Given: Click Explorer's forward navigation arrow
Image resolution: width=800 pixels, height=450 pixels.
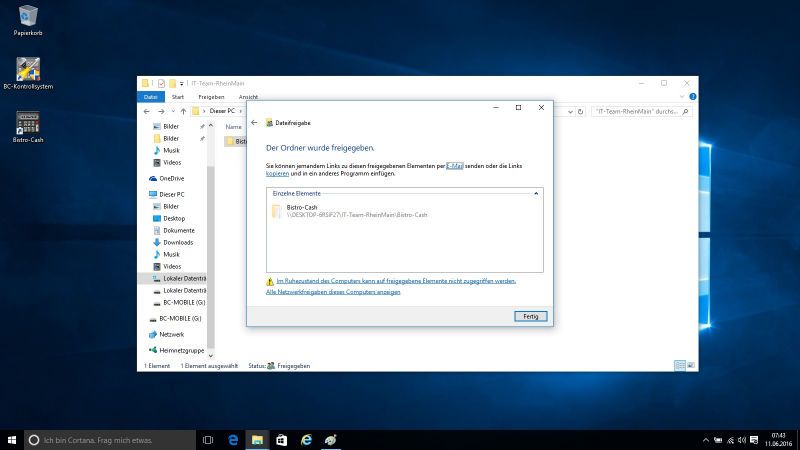Looking at the screenshot, I should 161,111.
